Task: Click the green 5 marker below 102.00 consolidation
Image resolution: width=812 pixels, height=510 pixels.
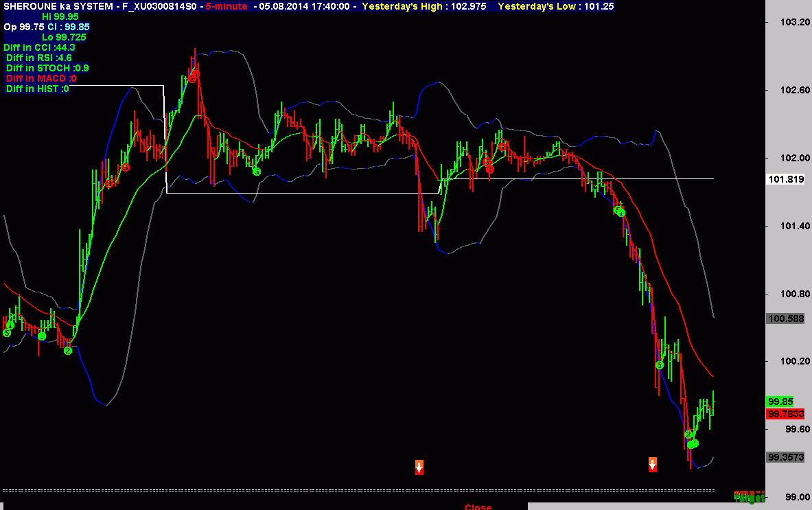Action: point(256,171)
